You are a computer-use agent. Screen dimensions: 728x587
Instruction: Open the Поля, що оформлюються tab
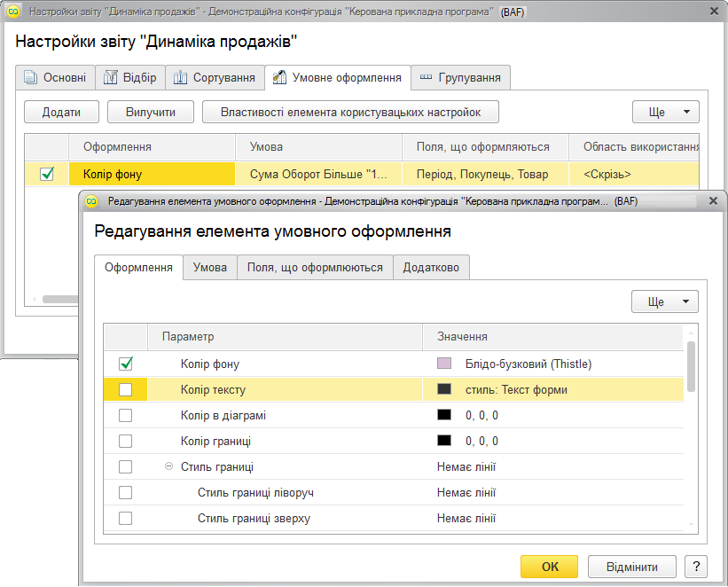click(x=315, y=268)
